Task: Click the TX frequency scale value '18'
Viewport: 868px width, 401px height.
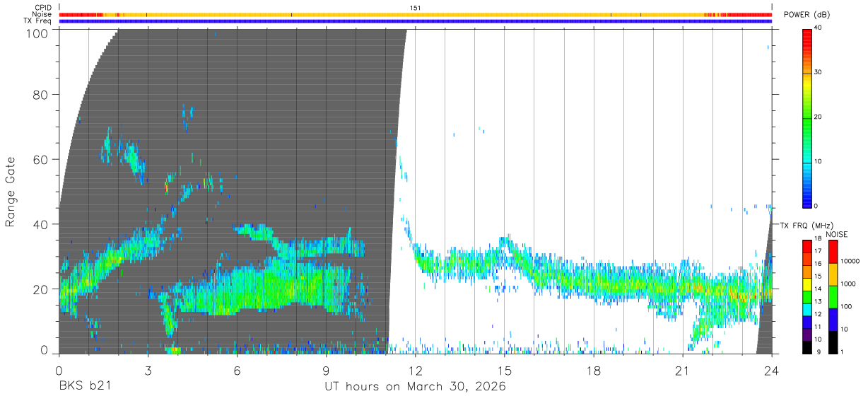Action: pyautogui.click(x=817, y=240)
